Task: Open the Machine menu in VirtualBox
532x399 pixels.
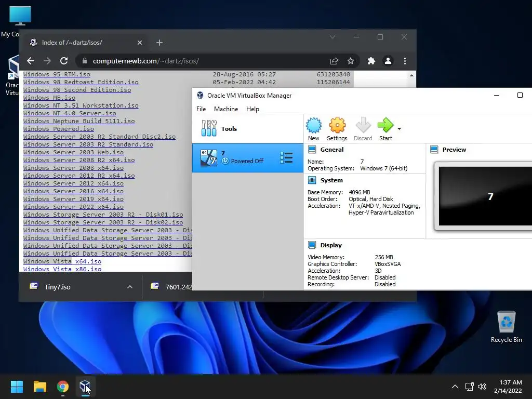Action: 226,109
